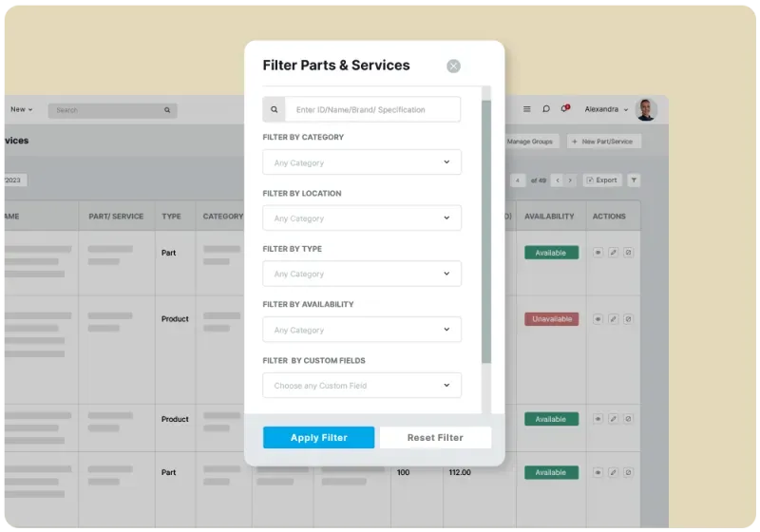Click the disable icon in first Available row
Viewport: 760px width, 532px height.
(x=628, y=253)
